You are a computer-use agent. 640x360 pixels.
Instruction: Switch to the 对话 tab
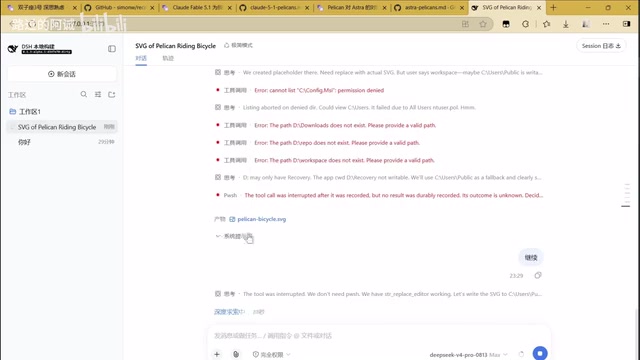point(141,58)
